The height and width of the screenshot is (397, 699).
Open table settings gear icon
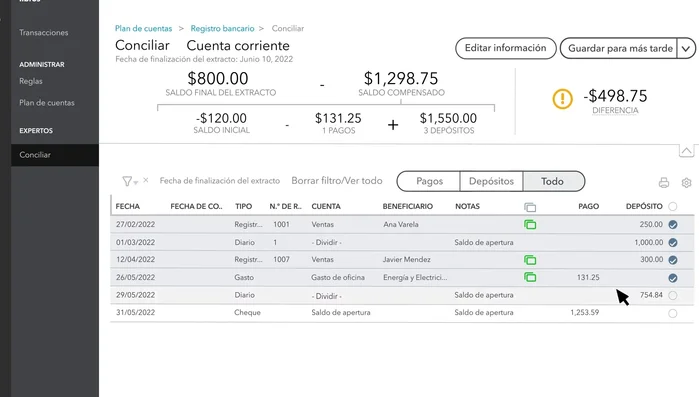tap(686, 182)
